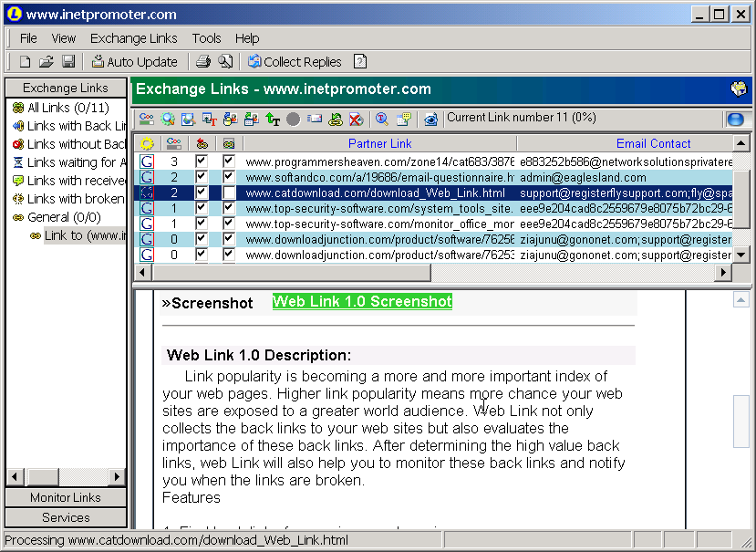Open Print Preview magnifier icon

pos(225,62)
